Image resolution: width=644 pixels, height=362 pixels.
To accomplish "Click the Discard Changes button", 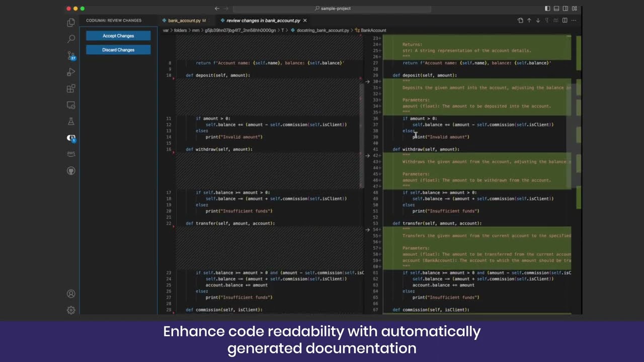I will (x=118, y=50).
